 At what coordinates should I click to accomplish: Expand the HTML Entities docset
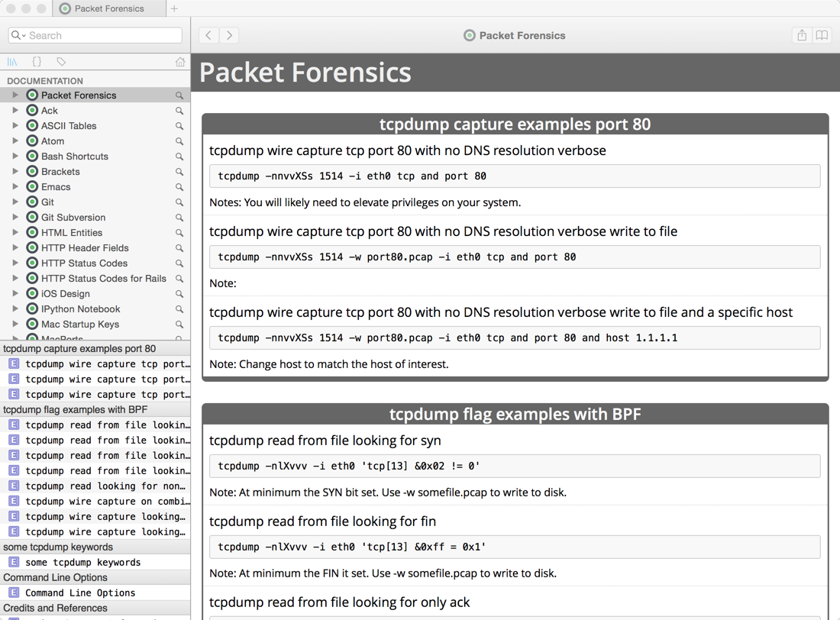[15, 232]
